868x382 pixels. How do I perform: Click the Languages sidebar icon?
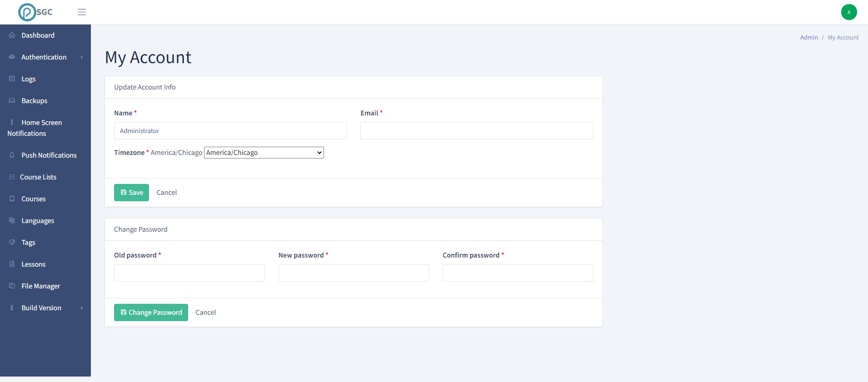pos(12,221)
